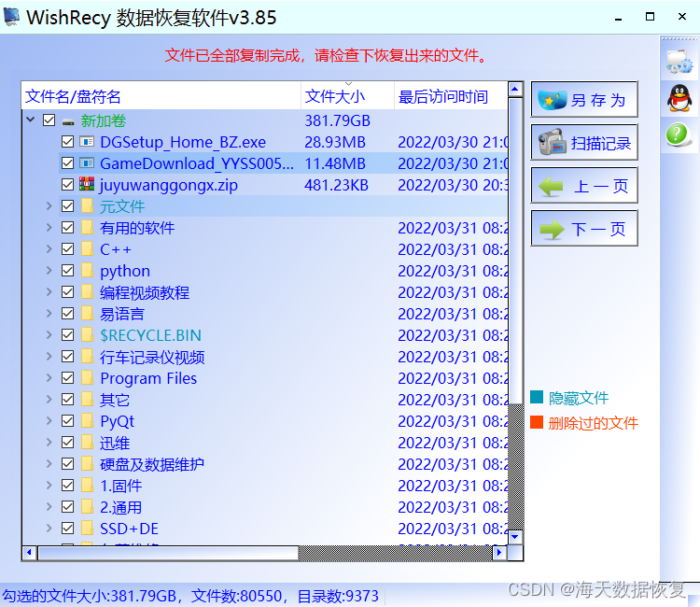This screenshot has width=700, height=607.
Task: Sort by 最后访问时间 column header
Action: tap(451, 96)
